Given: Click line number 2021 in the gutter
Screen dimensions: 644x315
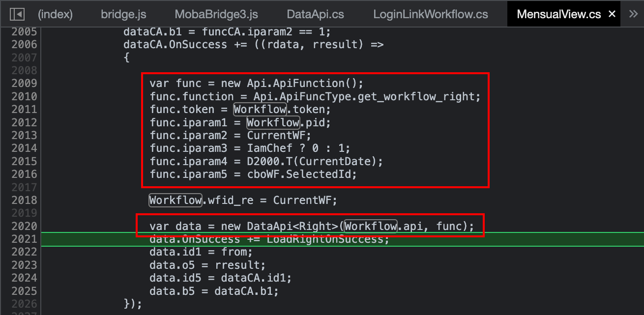Looking at the screenshot, I should pyautogui.click(x=24, y=239).
